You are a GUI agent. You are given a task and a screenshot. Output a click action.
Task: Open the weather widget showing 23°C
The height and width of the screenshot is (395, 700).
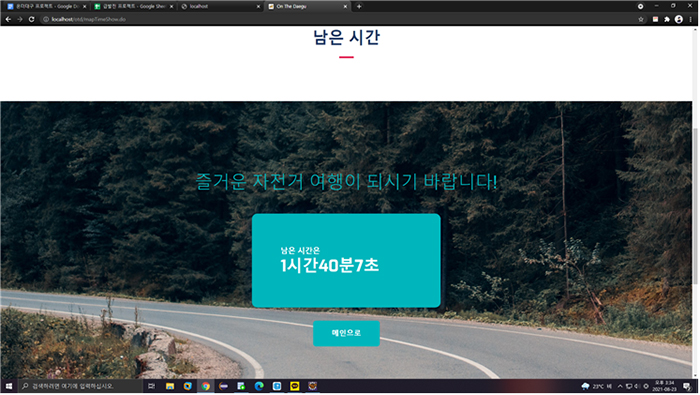click(596, 386)
